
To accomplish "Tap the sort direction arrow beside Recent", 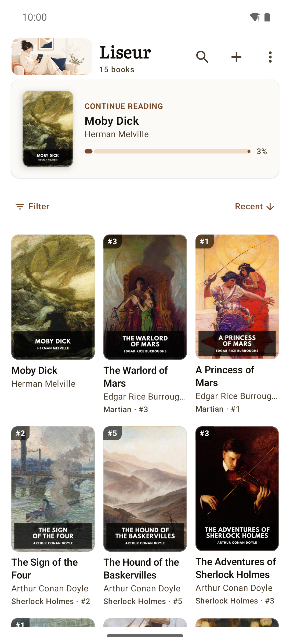I will (270, 207).
